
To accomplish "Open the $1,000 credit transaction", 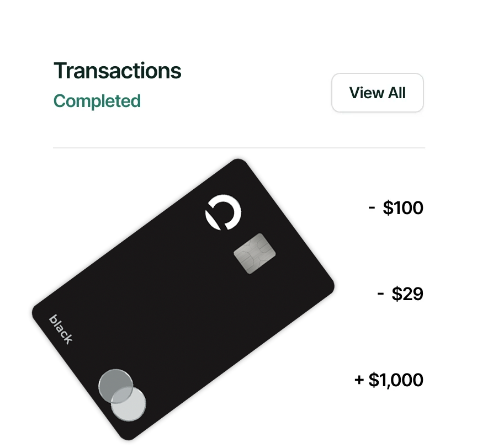I will tap(389, 380).
